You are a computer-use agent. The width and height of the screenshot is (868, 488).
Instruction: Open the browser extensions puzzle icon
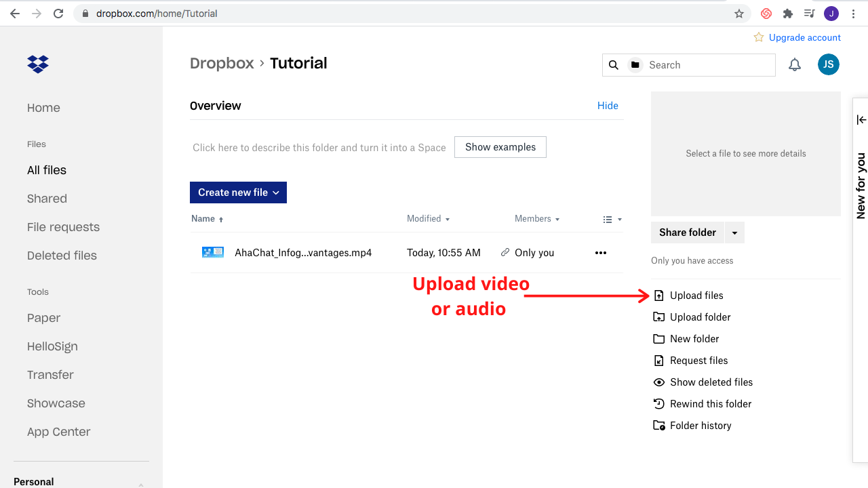click(787, 14)
